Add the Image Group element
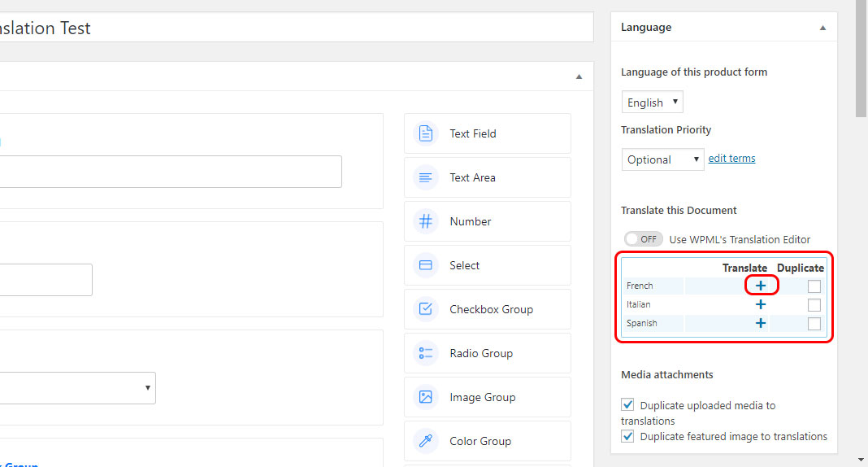Viewport: 868px width, 467px height. coord(487,397)
